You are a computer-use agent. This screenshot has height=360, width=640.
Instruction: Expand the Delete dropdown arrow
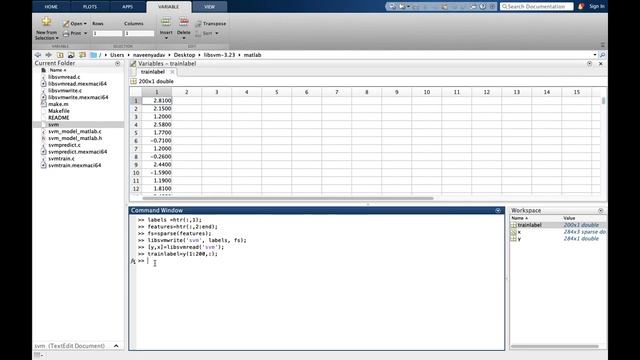(184, 38)
